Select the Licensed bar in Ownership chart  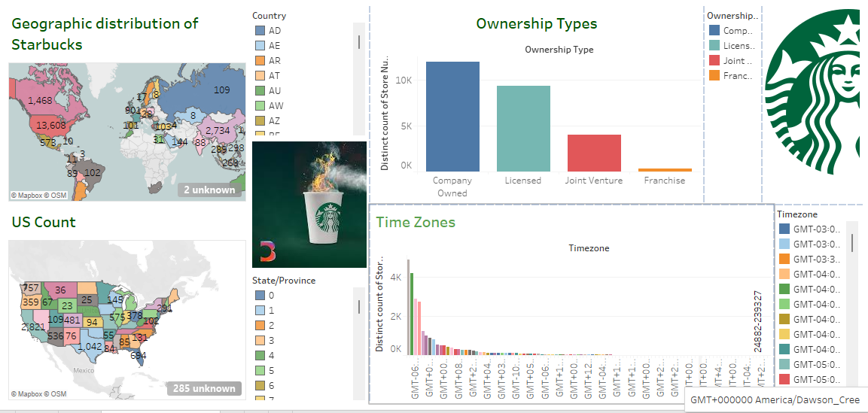tap(523, 129)
